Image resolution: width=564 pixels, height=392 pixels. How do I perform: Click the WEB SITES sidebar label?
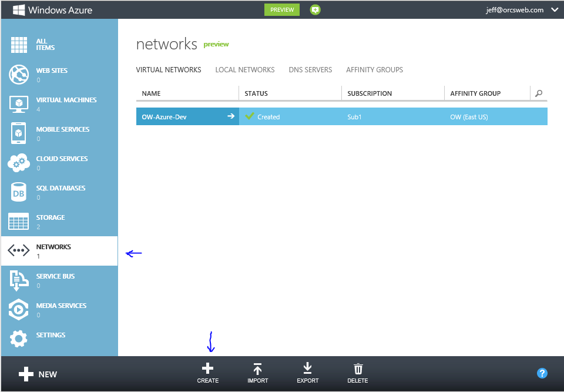[52, 71]
